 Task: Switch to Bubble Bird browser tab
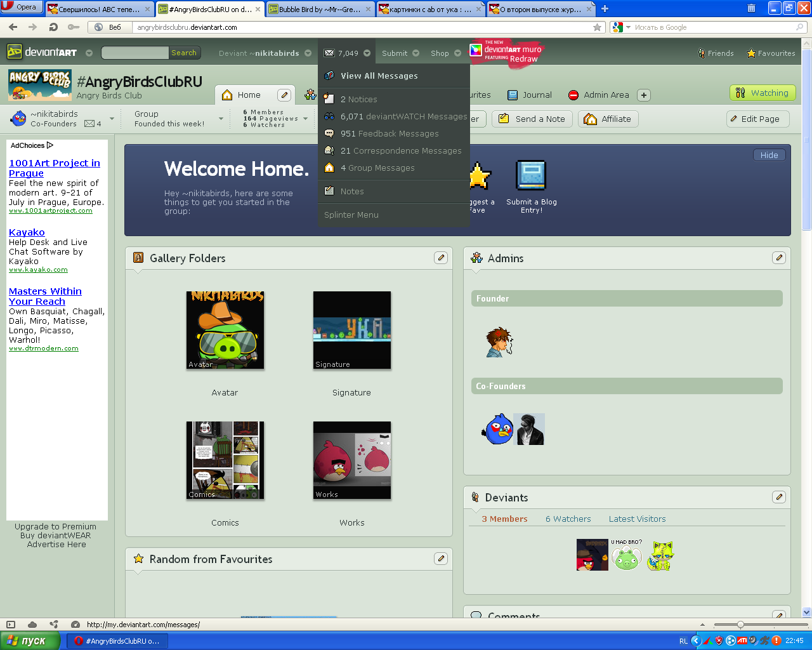tap(319, 9)
